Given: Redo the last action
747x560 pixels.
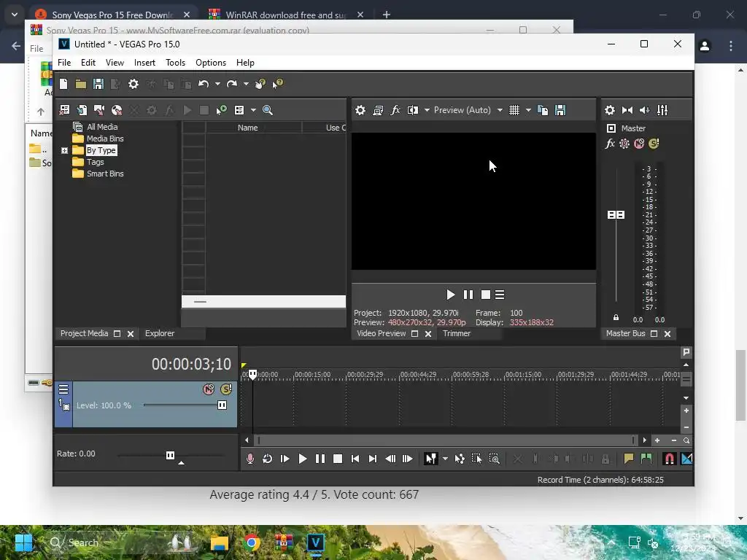Looking at the screenshot, I should tap(232, 85).
